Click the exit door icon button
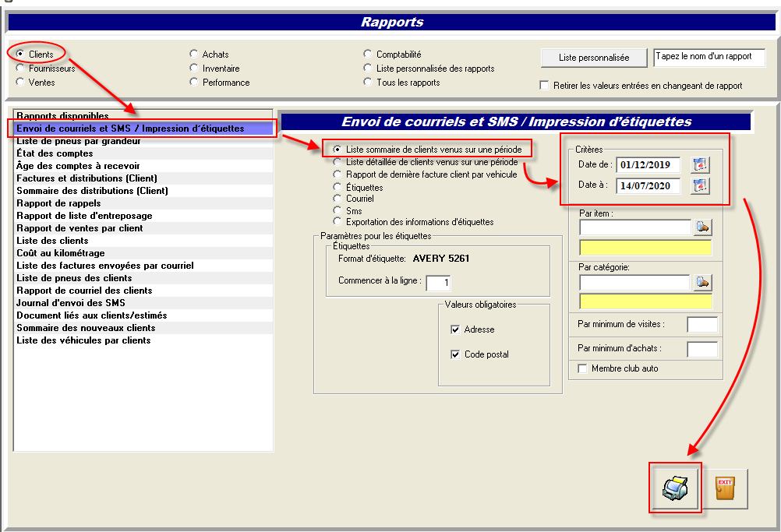 pos(725,488)
